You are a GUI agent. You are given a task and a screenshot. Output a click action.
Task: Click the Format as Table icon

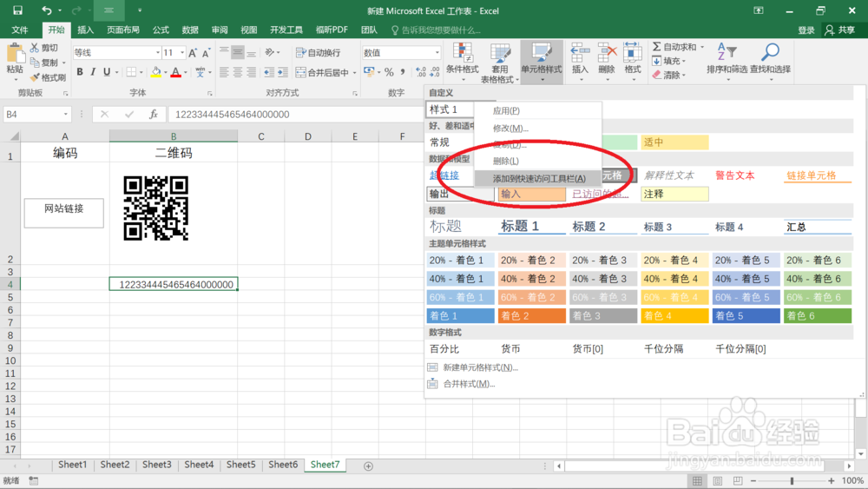tap(500, 54)
